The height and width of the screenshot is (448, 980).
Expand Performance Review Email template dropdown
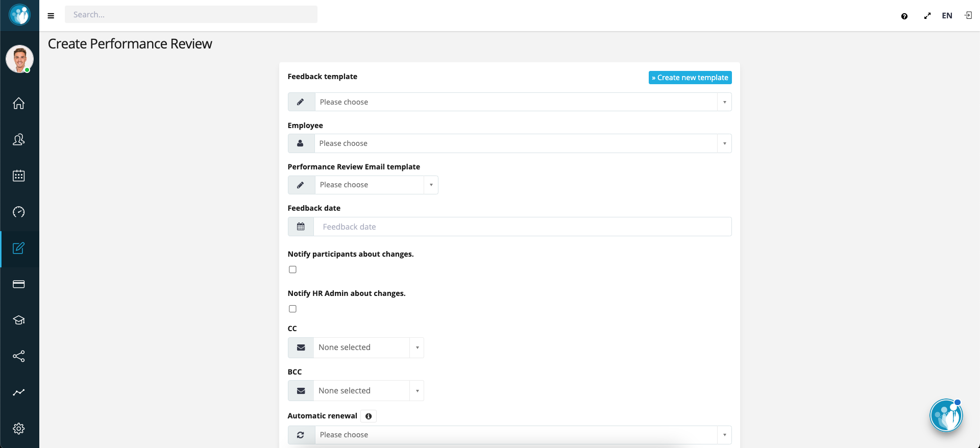[376, 185]
